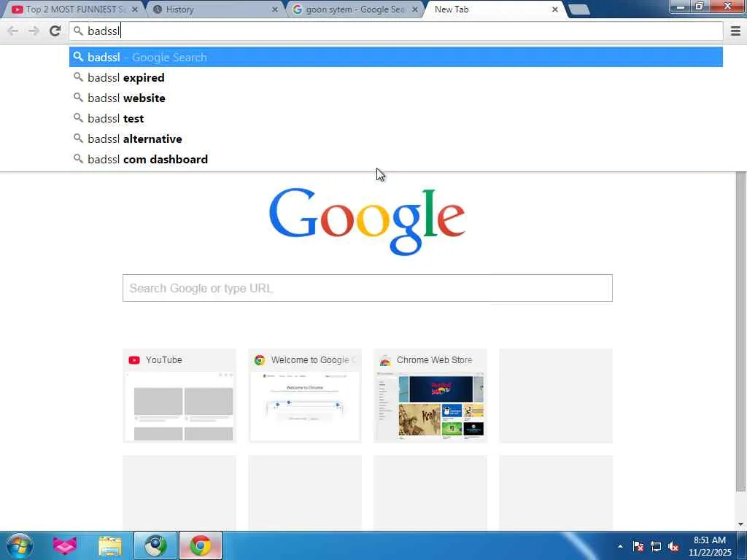The image size is (747, 560).
Task: Click the omnibox search magnifier icon
Action: pyautogui.click(x=78, y=31)
